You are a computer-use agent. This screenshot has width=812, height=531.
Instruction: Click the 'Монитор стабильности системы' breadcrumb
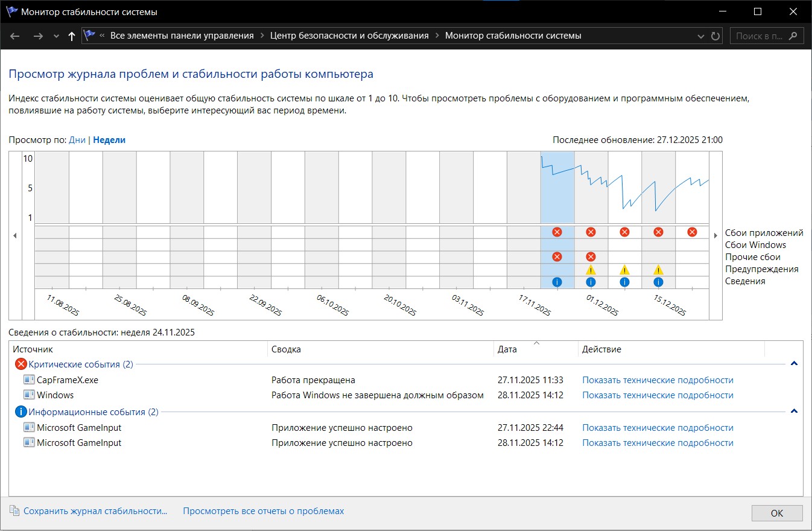(x=513, y=36)
